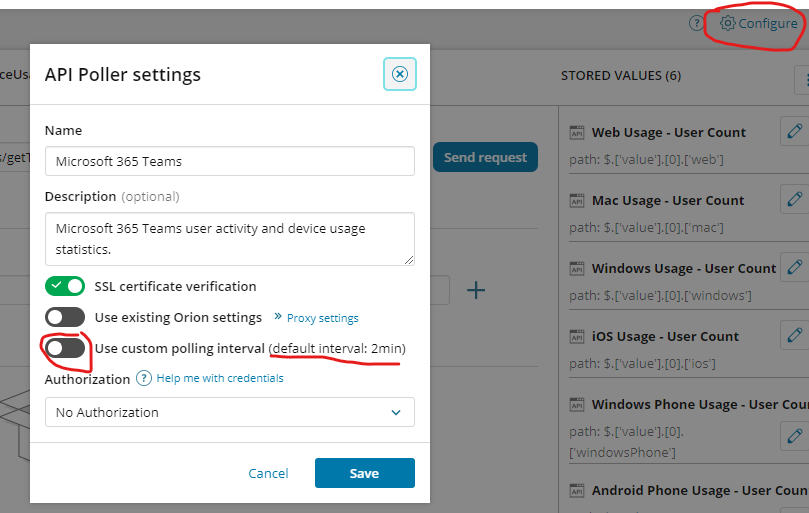This screenshot has width=809, height=513.
Task: Click the Name input field
Action: 230,161
